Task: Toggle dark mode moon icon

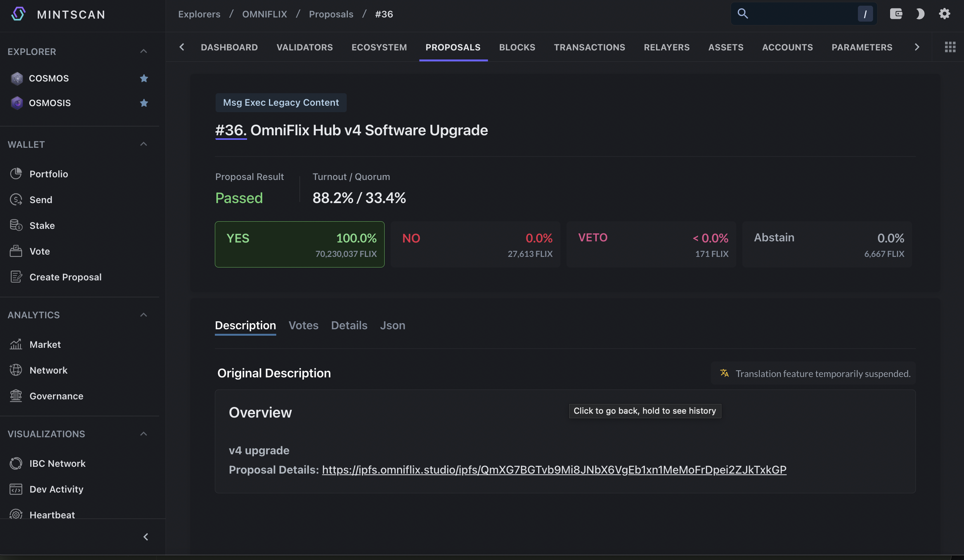Action: point(920,14)
